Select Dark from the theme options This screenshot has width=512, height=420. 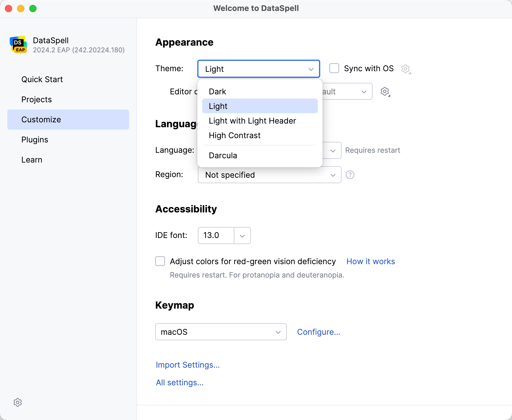pos(217,91)
